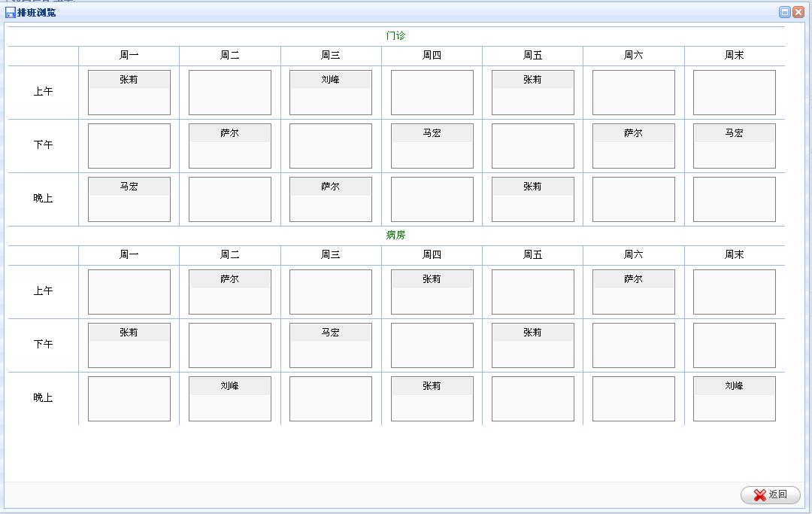Viewport: 812px width, 514px height.
Task: Select 马宏 in 病房 周三 下午
Action: [330, 332]
